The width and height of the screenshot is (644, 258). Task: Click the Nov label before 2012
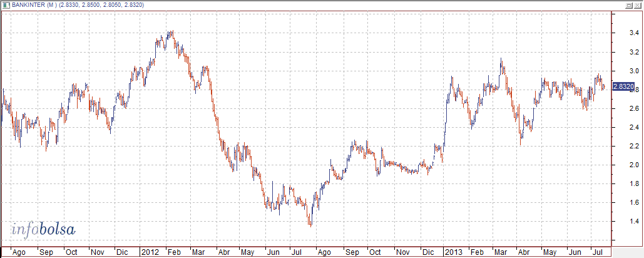point(96,252)
